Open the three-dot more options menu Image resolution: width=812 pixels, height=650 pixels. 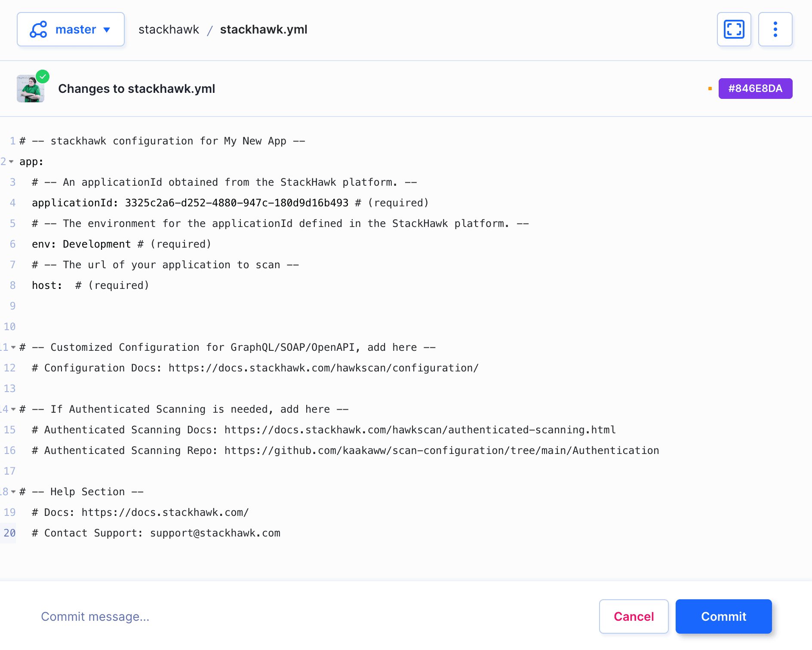775,29
